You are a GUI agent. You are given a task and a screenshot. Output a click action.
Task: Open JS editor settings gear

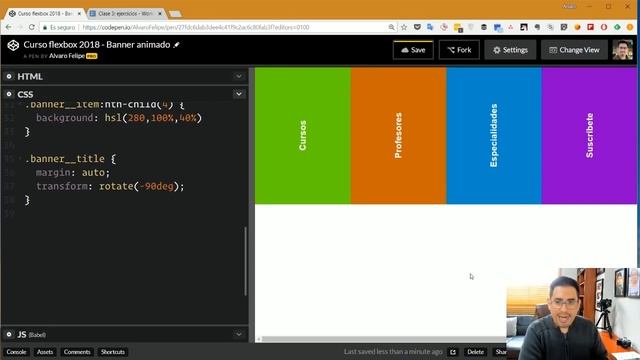click(x=9, y=334)
